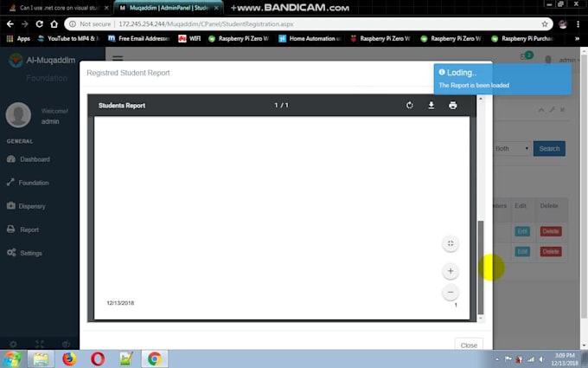Click the address bar URL
Viewport: 588px width, 368px height.
[206, 24]
